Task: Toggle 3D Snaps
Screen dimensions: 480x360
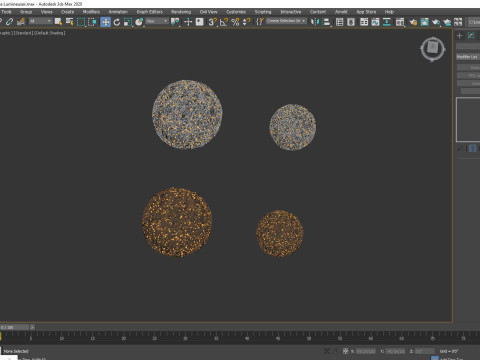Action: pos(212,22)
